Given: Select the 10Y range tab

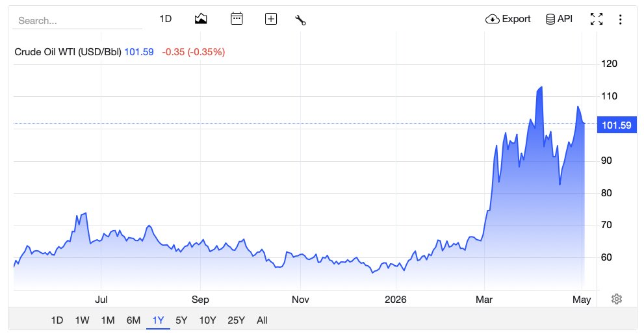Looking at the screenshot, I should (207, 320).
